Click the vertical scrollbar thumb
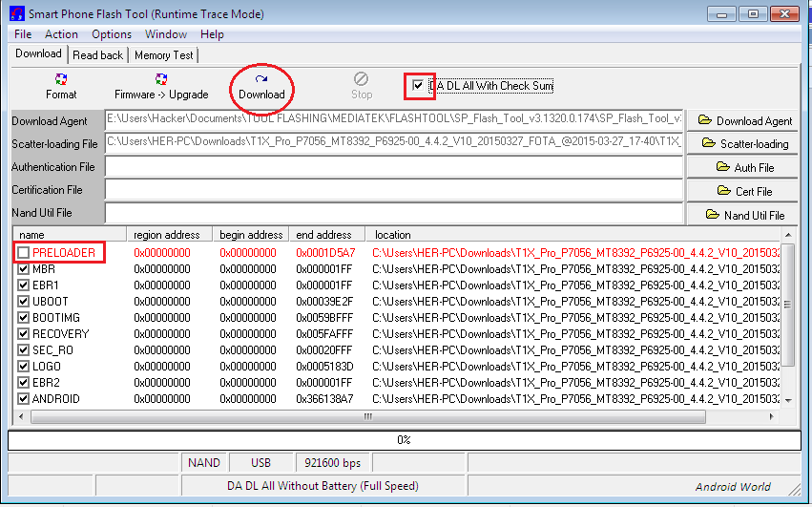The height and width of the screenshot is (507, 812). 788,305
